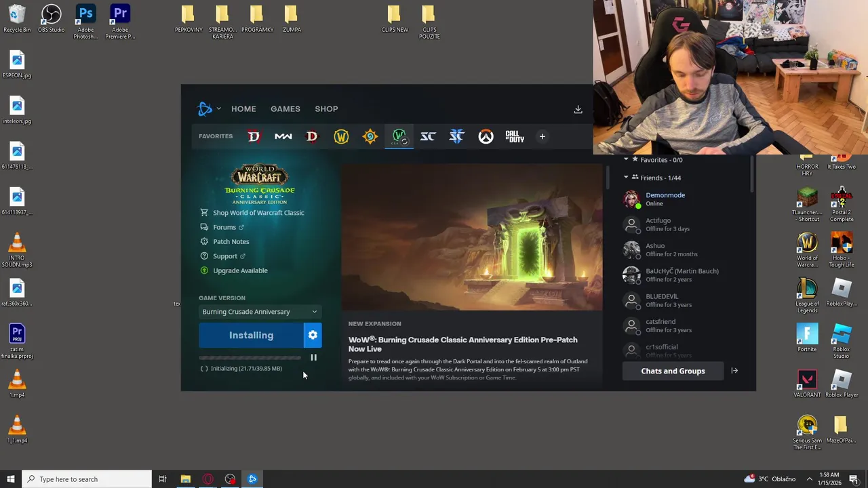The height and width of the screenshot is (488, 868).
Task: Open VALORANT desktop shortcut
Action: pyautogui.click(x=807, y=384)
